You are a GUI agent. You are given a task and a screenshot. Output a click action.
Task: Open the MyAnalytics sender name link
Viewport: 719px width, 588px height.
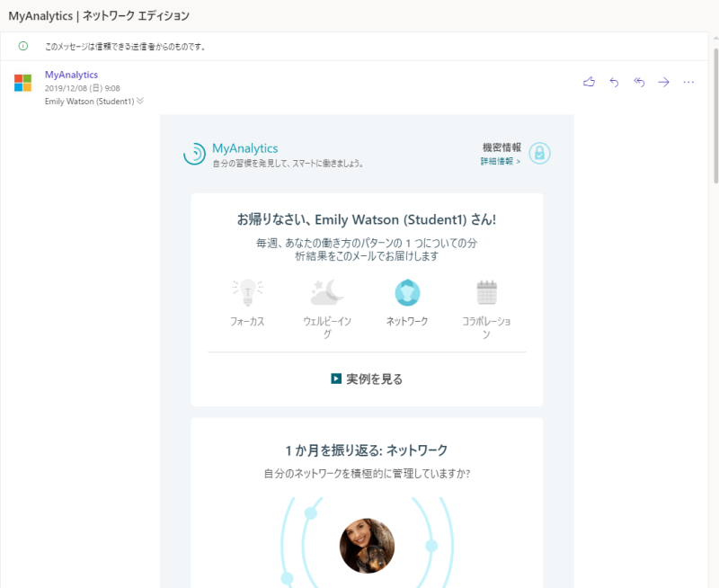71,75
